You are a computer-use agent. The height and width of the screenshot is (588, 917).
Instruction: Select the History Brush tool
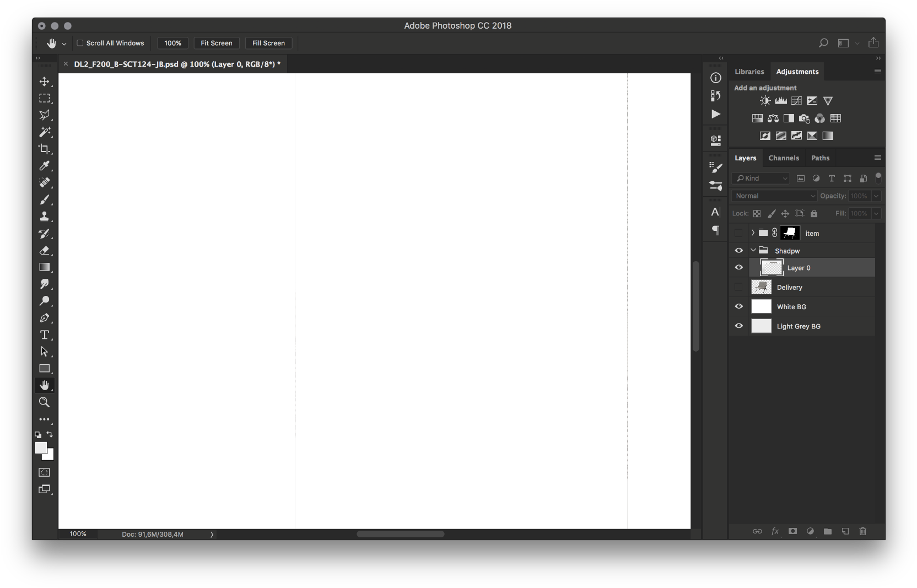click(45, 234)
